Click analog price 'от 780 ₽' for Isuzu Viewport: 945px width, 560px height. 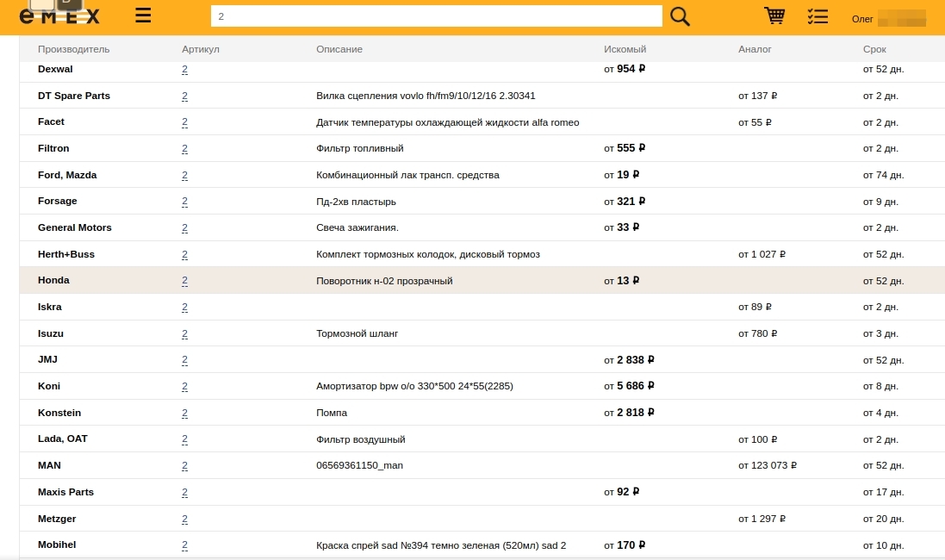[757, 333]
